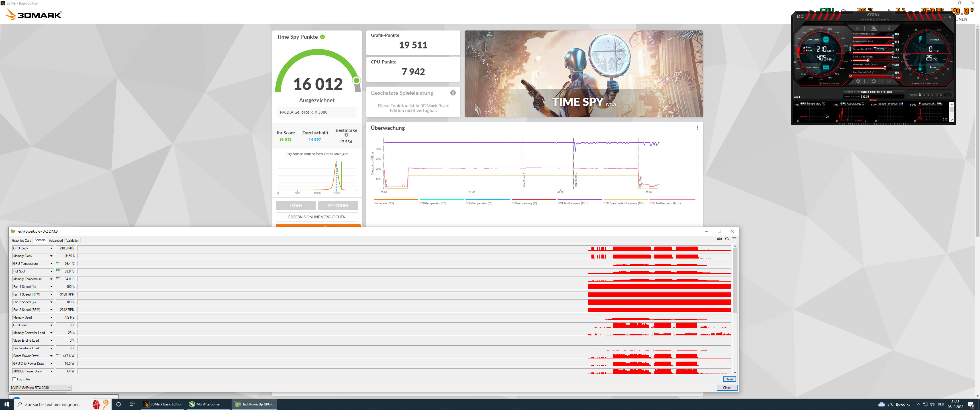
Task: Open Board Power Draw sensor dropdown
Action: (51, 356)
